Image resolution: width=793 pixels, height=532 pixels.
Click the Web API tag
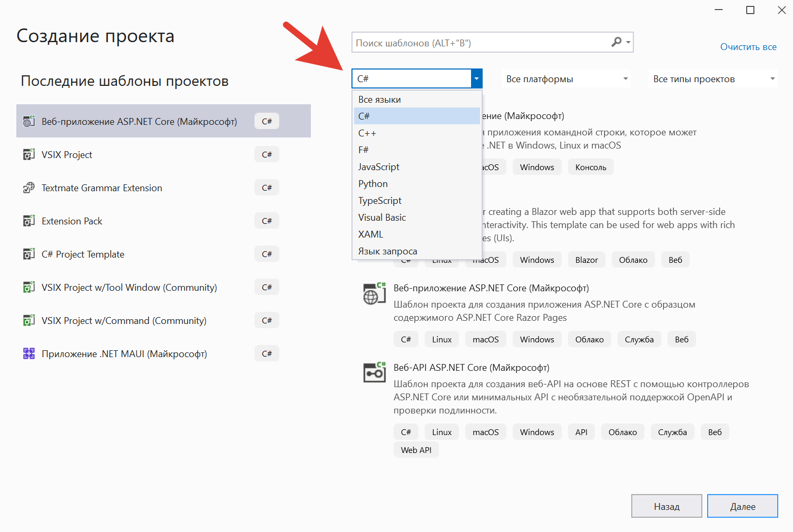[416, 450]
